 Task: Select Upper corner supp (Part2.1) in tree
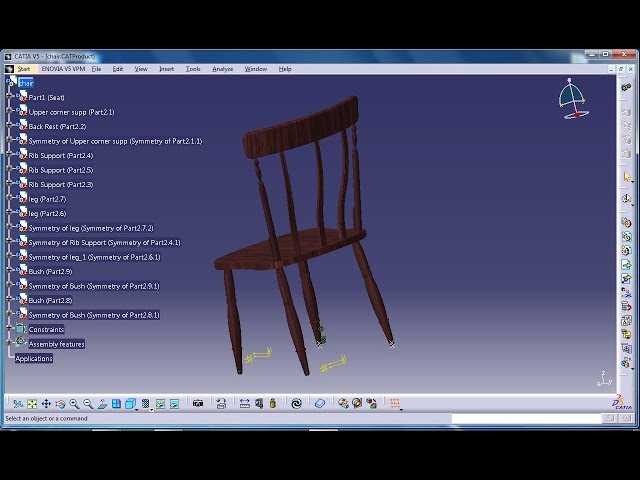[71, 112]
